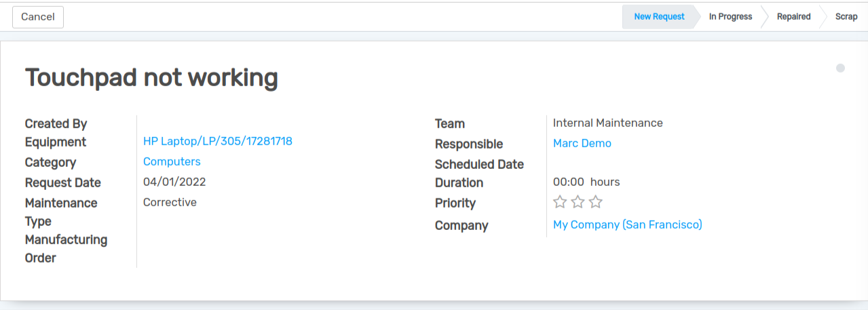
Task: Click the second priority star
Action: tap(578, 202)
